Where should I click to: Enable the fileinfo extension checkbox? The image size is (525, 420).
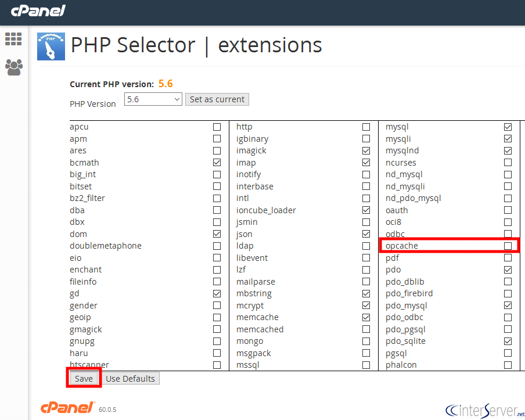pyautogui.click(x=217, y=282)
